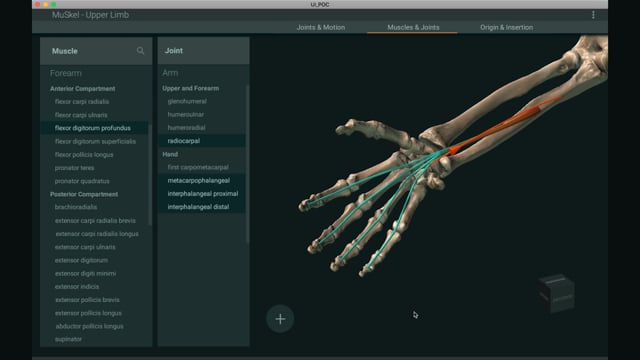The height and width of the screenshot is (360, 640).
Task: Select flexor pollicis longus muscle
Action: 84,155
